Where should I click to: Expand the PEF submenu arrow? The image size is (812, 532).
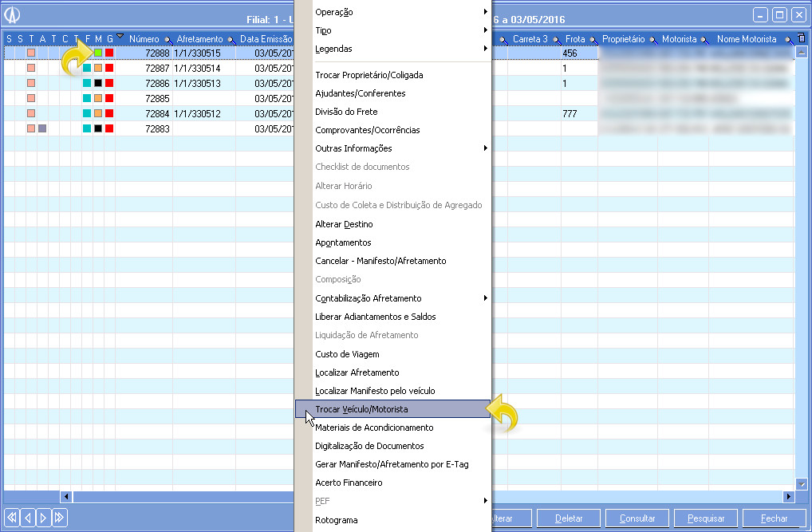point(485,500)
